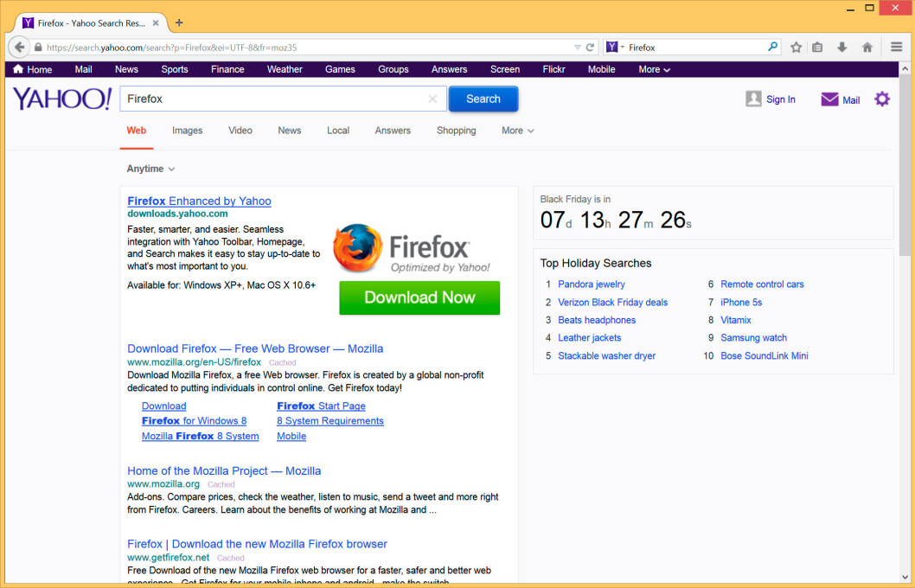This screenshot has height=588, width=915.
Task: Open Finance in the navigation bar
Action: (x=227, y=69)
